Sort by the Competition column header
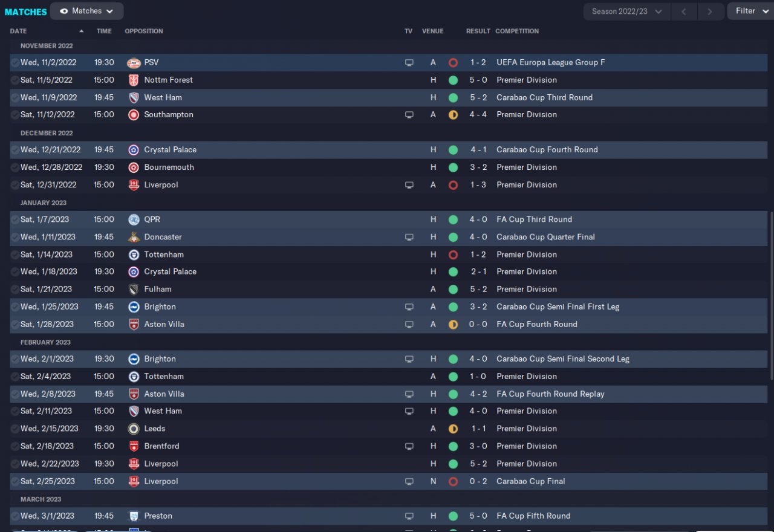 click(x=517, y=31)
